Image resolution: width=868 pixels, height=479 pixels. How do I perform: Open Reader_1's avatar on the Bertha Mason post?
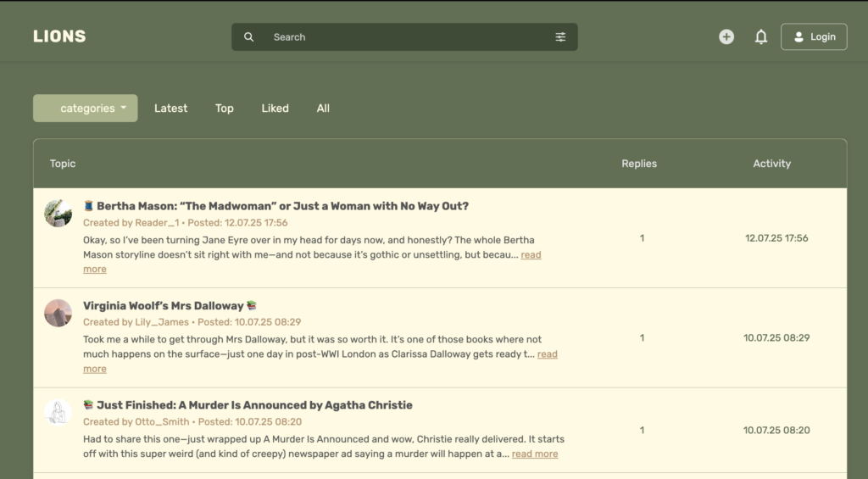[58, 213]
